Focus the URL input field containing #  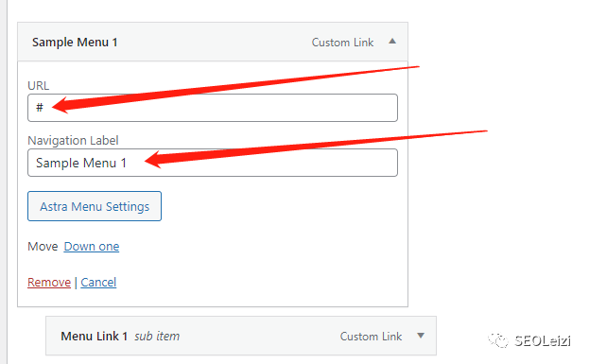[213, 108]
